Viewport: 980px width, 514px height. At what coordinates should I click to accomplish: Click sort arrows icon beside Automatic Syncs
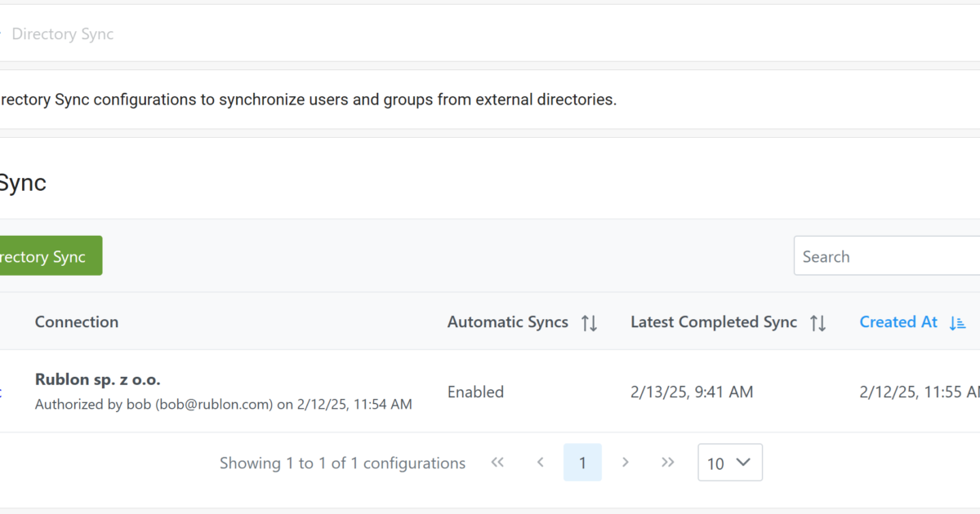[589, 323]
